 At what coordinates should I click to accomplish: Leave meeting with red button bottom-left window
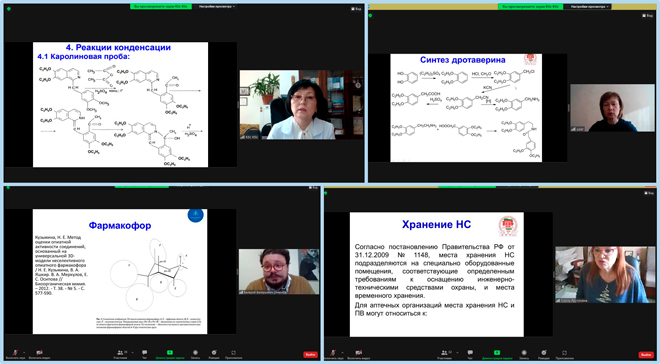pyautogui.click(x=310, y=355)
